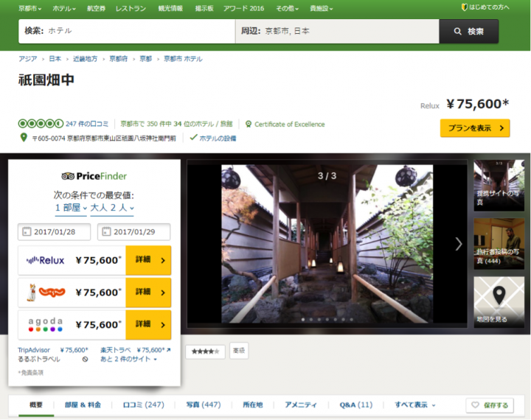This screenshot has width=531, height=420.
Task: Click the 免責条項 disclaimer link
Action: coord(31,373)
